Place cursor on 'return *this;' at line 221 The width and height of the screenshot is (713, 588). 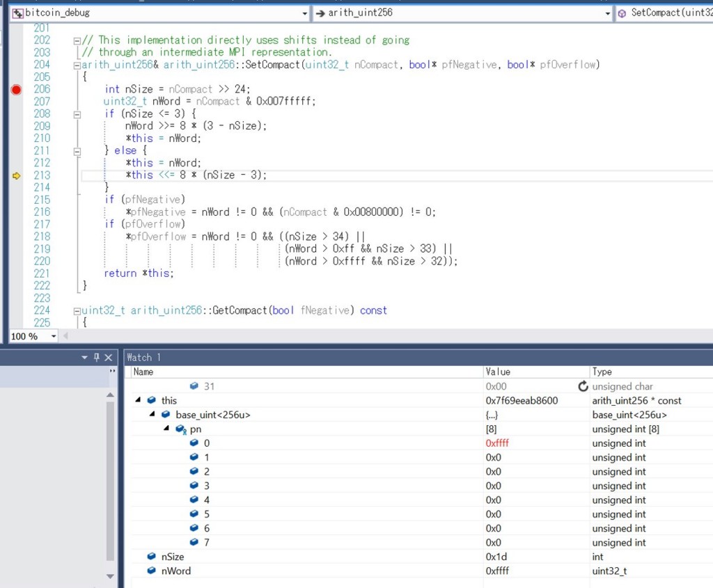click(139, 273)
